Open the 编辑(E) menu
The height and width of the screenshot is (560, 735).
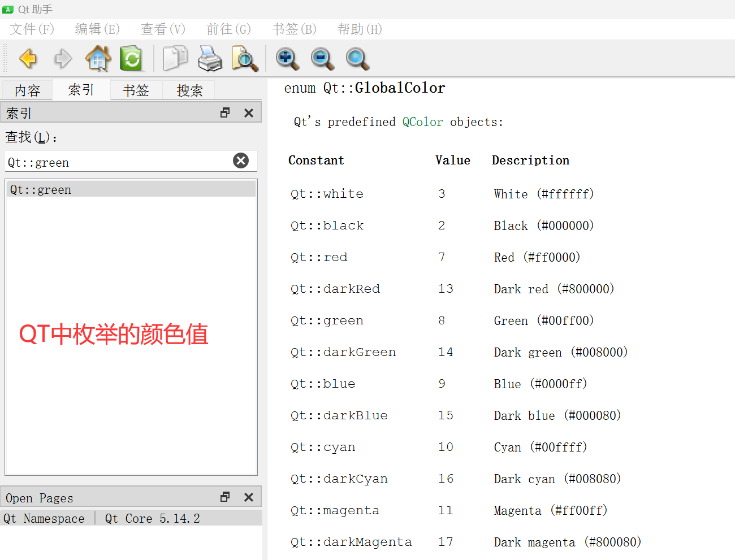98,29
